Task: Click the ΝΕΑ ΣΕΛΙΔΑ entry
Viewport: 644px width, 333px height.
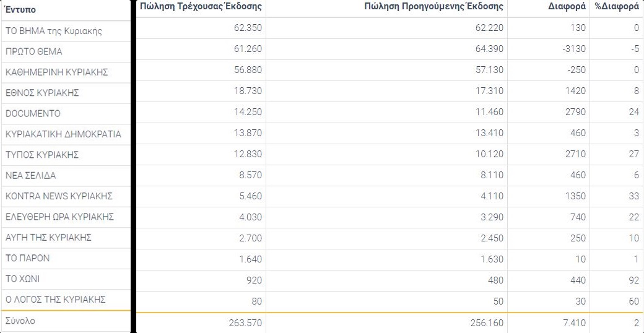Action: 31,176
